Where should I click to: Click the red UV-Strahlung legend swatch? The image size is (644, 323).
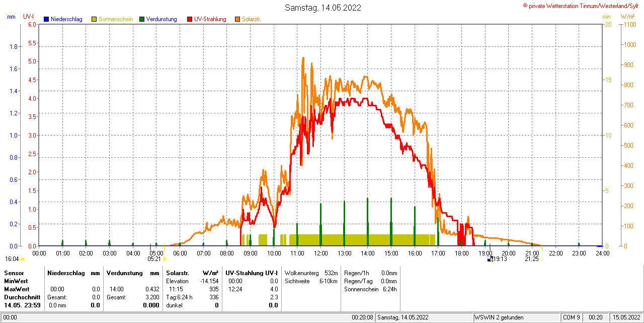point(190,19)
